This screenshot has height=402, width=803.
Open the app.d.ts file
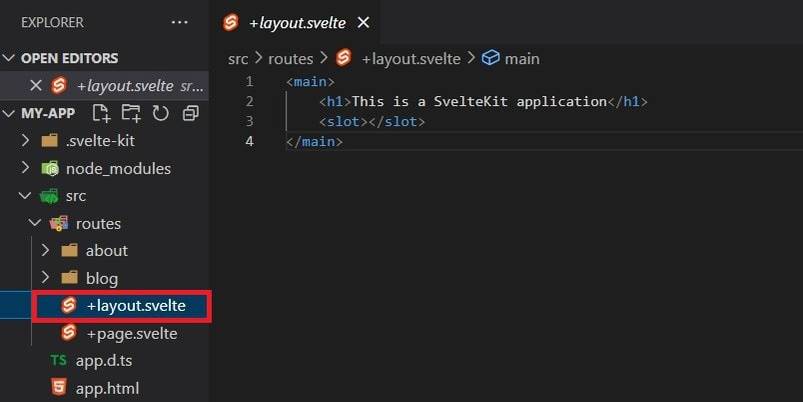pos(105,360)
